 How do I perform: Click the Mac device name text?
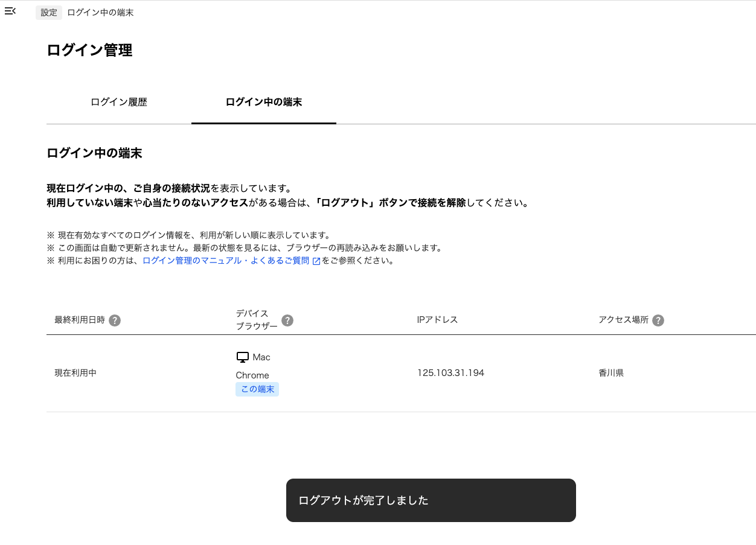261,357
